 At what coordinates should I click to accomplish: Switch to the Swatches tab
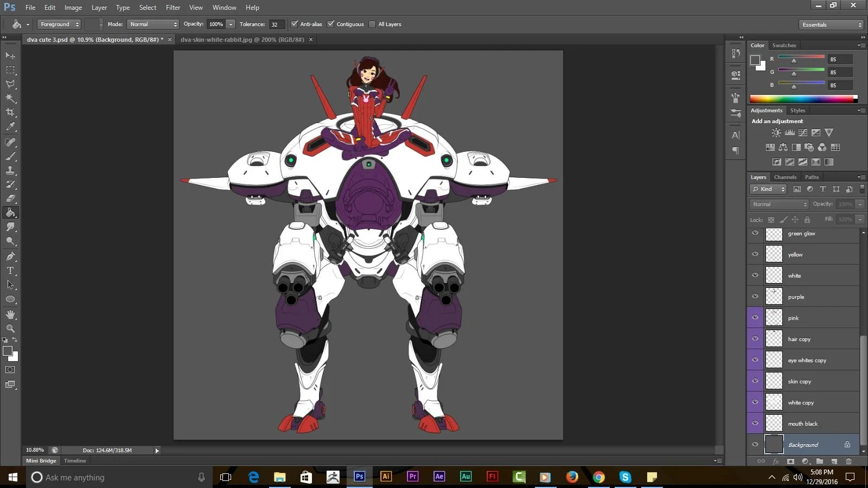tap(784, 46)
